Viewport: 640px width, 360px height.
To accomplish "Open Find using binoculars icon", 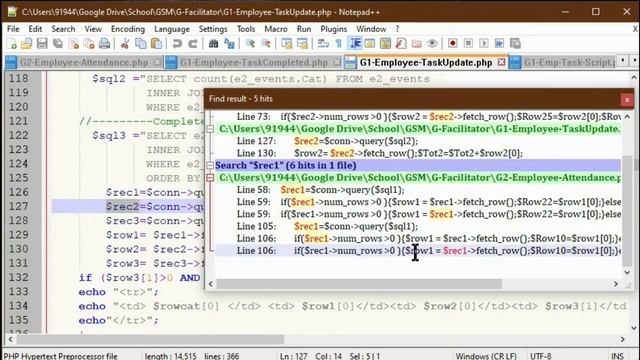I will click(213, 44).
